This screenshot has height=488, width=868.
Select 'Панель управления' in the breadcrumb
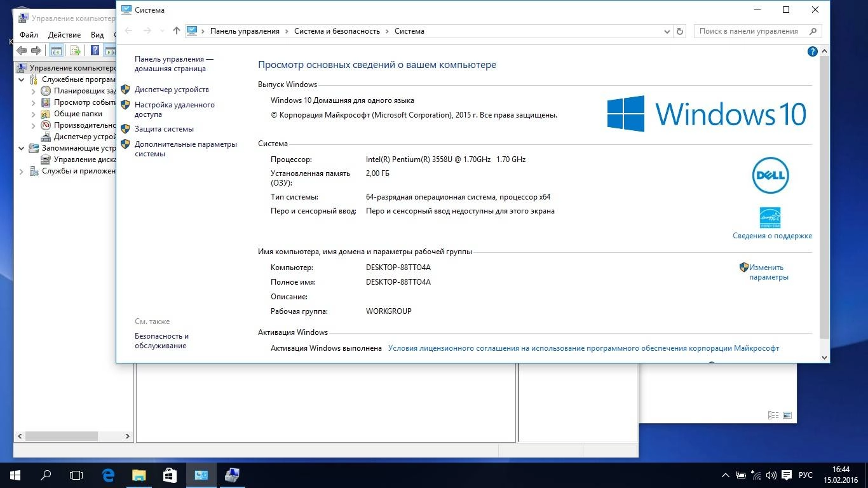tap(245, 31)
